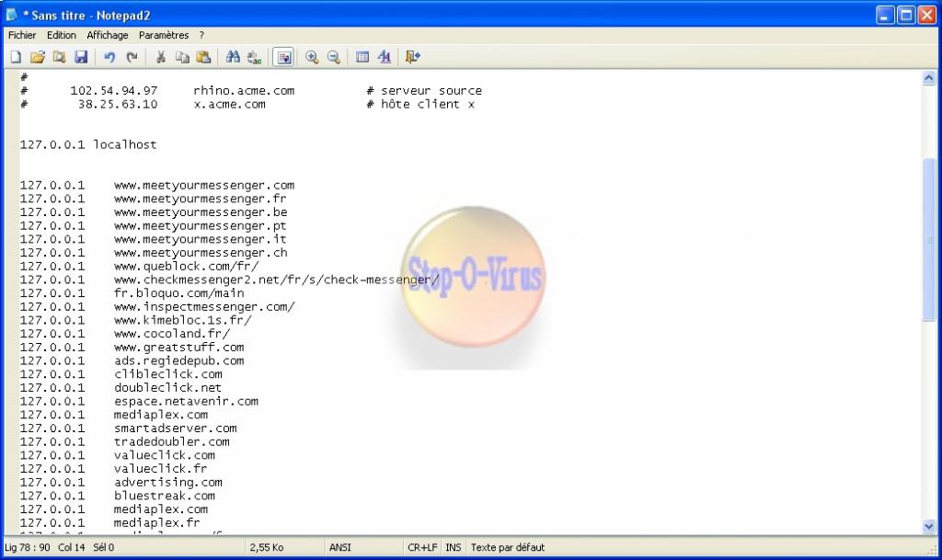The height and width of the screenshot is (560, 942).
Task: Open the Paramètres menu
Action: click(x=164, y=36)
